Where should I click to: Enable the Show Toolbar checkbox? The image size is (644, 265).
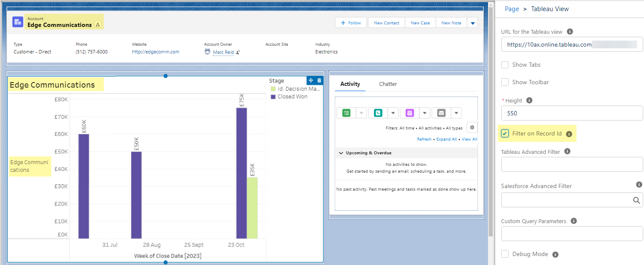(x=505, y=82)
